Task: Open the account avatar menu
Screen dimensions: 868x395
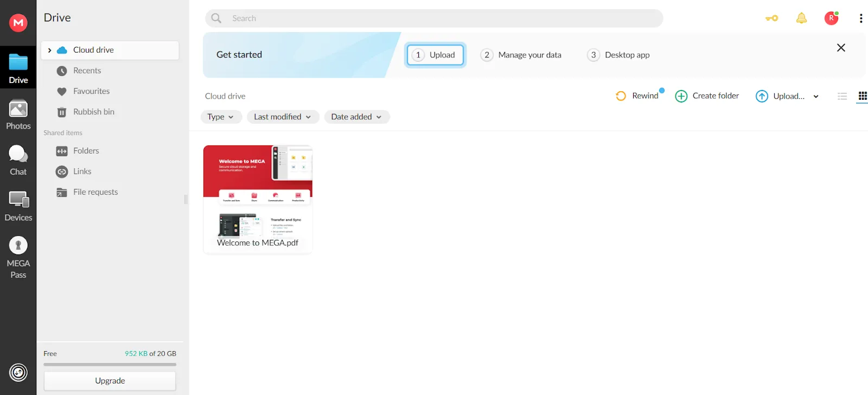Action: (831, 18)
